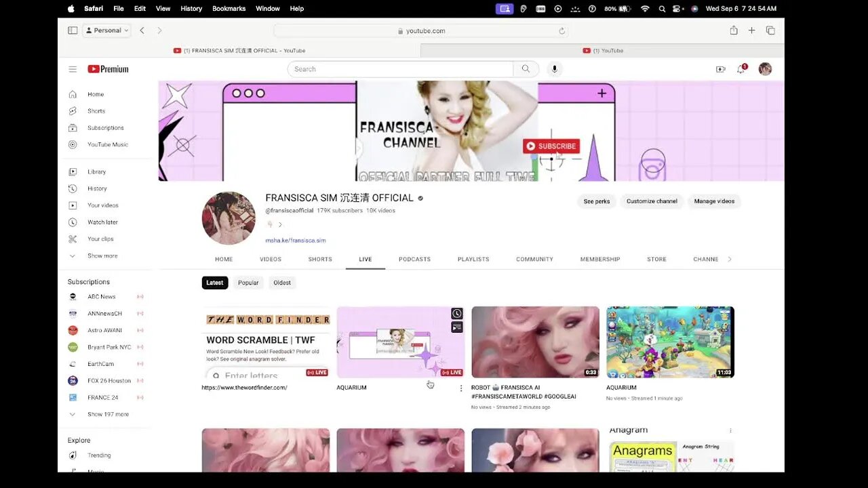Open the notifications bell
Screen dimensions: 868x488
click(x=741, y=69)
